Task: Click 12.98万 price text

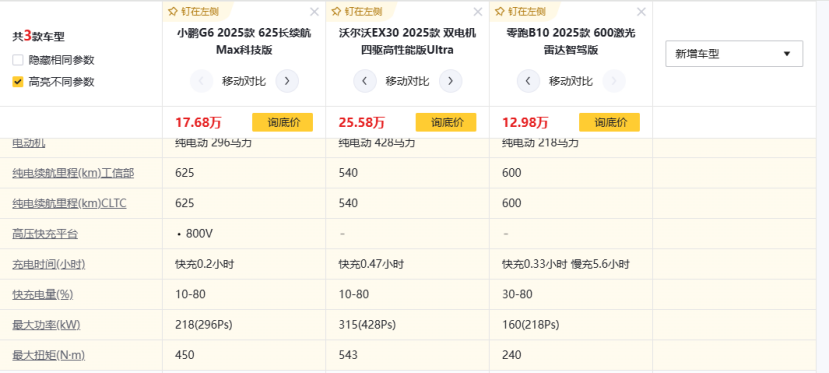Action: click(x=525, y=123)
